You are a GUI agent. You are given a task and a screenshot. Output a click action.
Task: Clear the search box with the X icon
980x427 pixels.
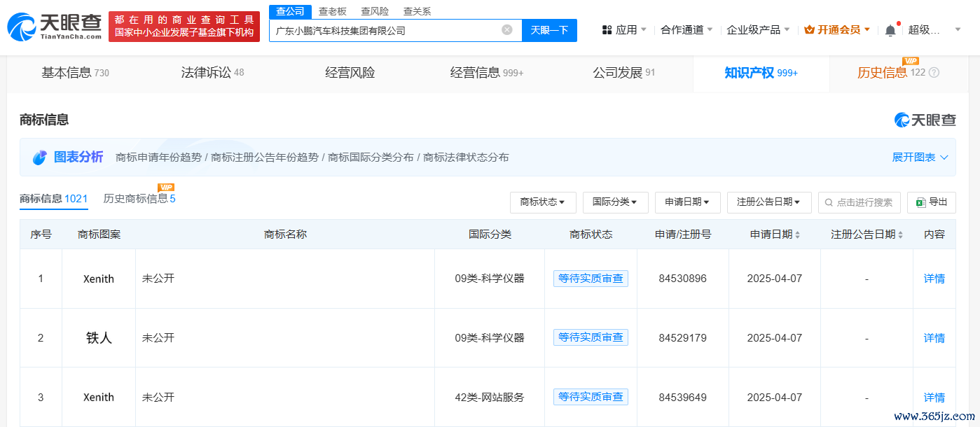507,30
